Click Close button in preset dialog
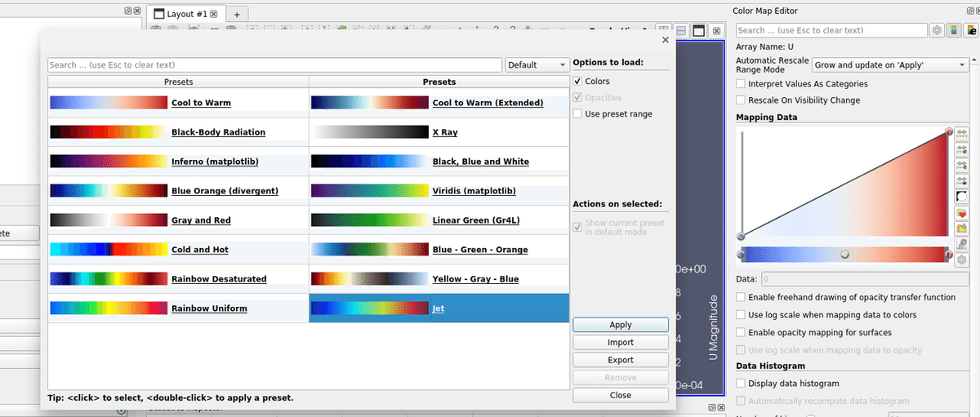This screenshot has height=417, width=980. point(621,395)
